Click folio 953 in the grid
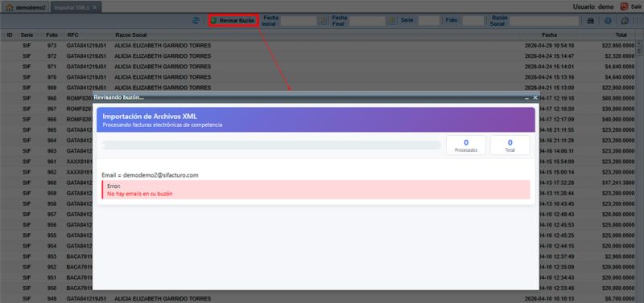The image size is (644, 303). click(x=52, y=256)
